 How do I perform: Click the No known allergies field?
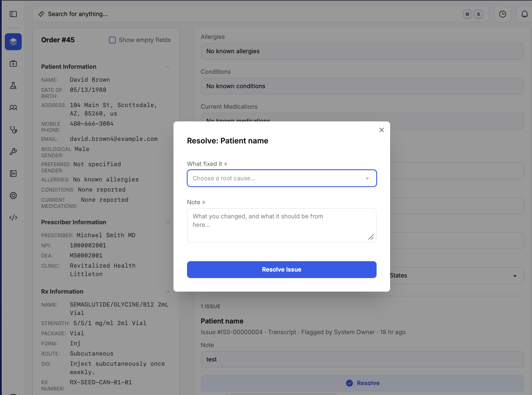(362, 51)
